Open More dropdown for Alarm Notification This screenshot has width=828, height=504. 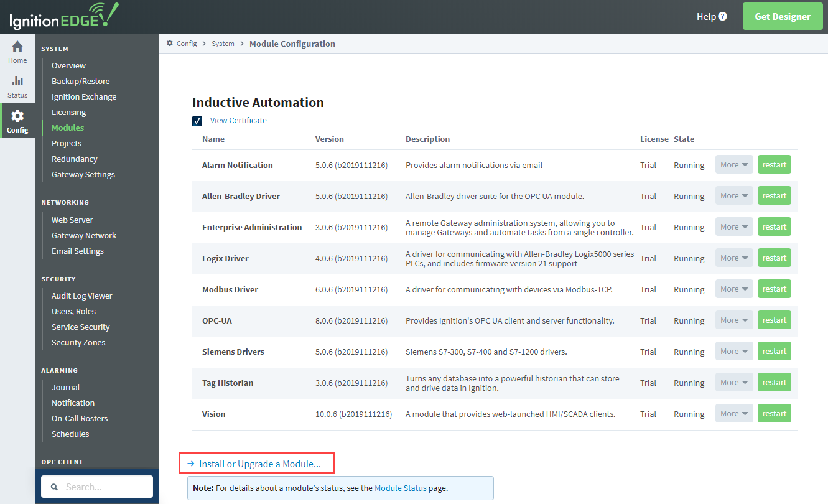(x=734, y=165)
